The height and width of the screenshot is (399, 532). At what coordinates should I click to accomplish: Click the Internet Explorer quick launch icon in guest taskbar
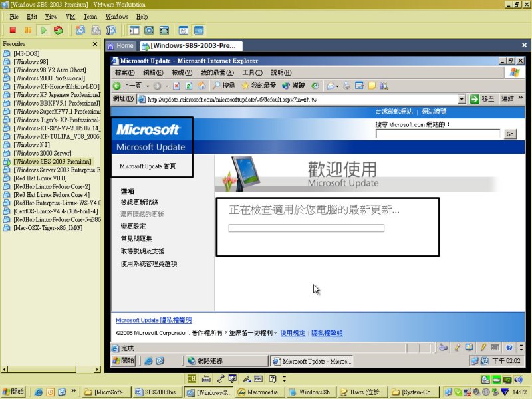[148, 361]
